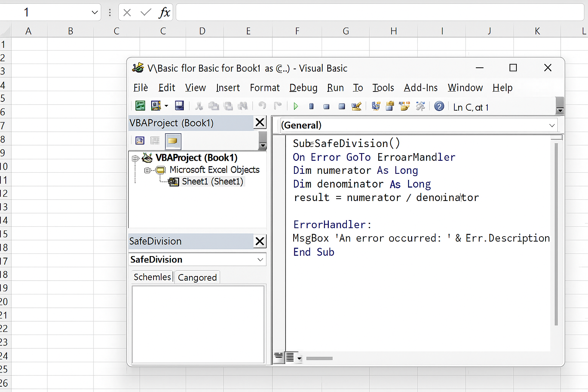Collapse the Microsoft Excel Objects folder node
This screenshot has width=588, height=392.
[147, 170]
